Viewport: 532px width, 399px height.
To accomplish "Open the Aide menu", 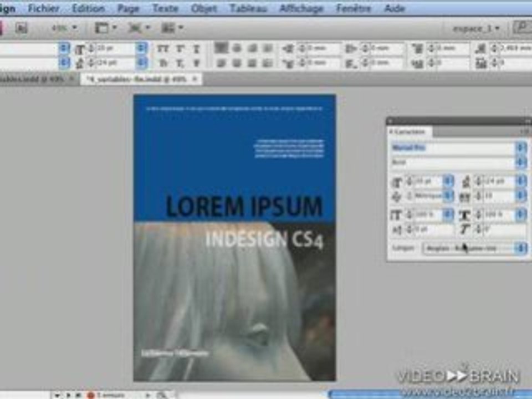I will pyautogui.click(x=395, y=8).
